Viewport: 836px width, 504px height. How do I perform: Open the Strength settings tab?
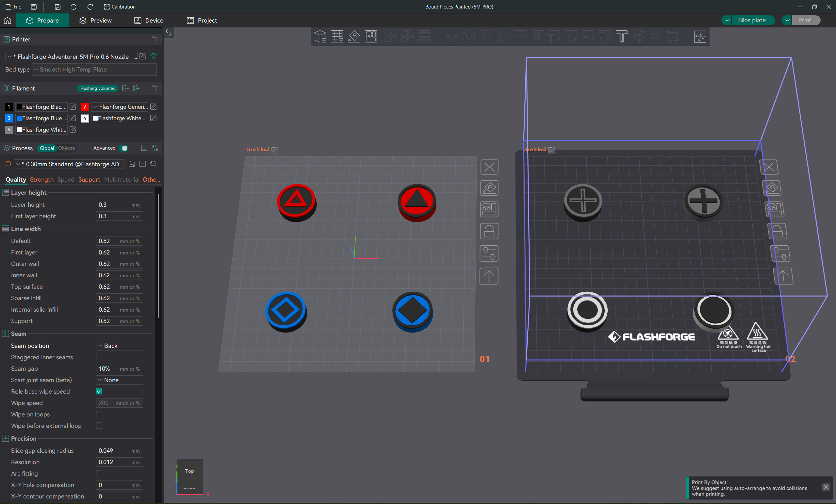(x=42, y=179)
